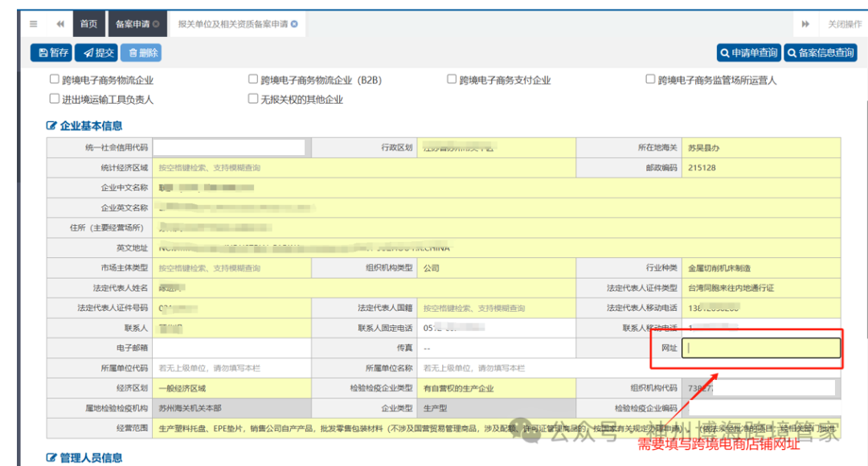Click the 检验检疫企业类型 field
The image size is (868, 466).
click(x=497, y=388)
